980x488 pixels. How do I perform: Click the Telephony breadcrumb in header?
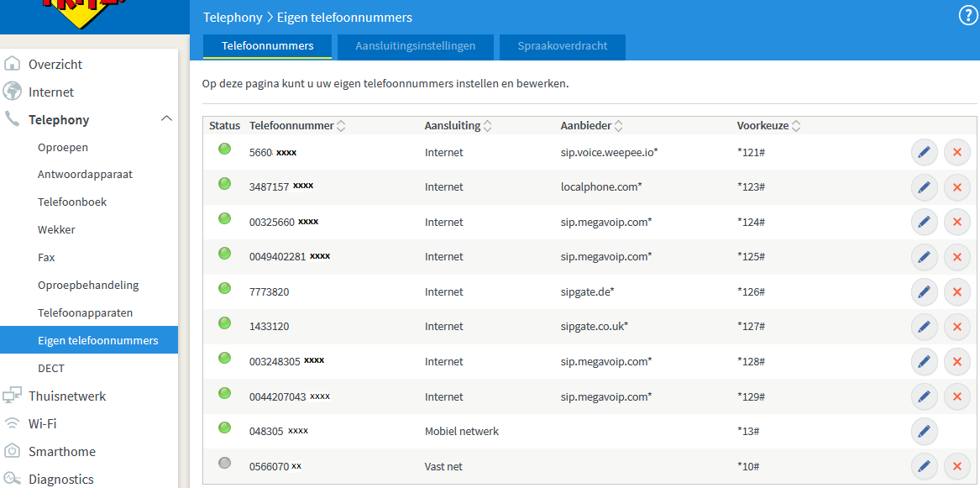[x=233, y=18]
